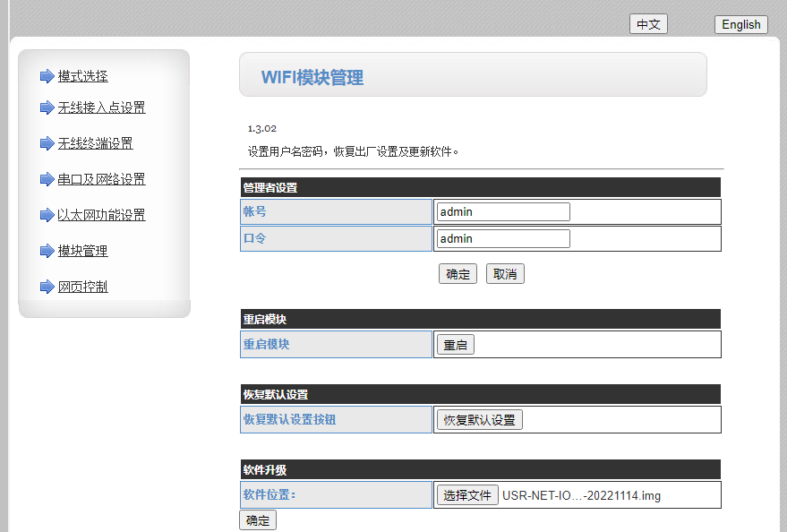Click the arrow icon beside 以太网功能设置
This screenshot has width=787, height=532.
tap(47, 216)
